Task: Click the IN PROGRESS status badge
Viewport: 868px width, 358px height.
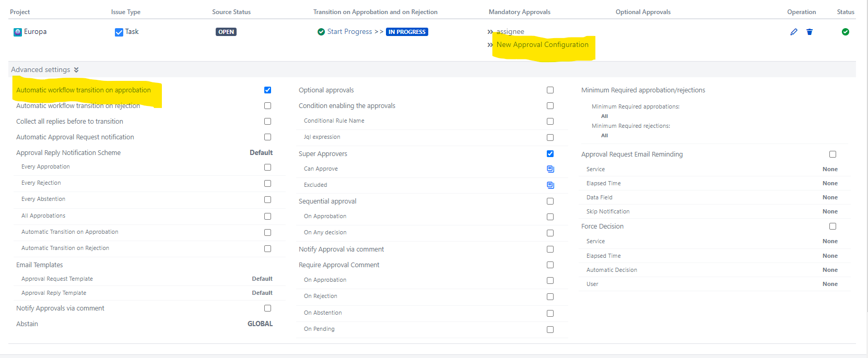Action: (407, 32)
